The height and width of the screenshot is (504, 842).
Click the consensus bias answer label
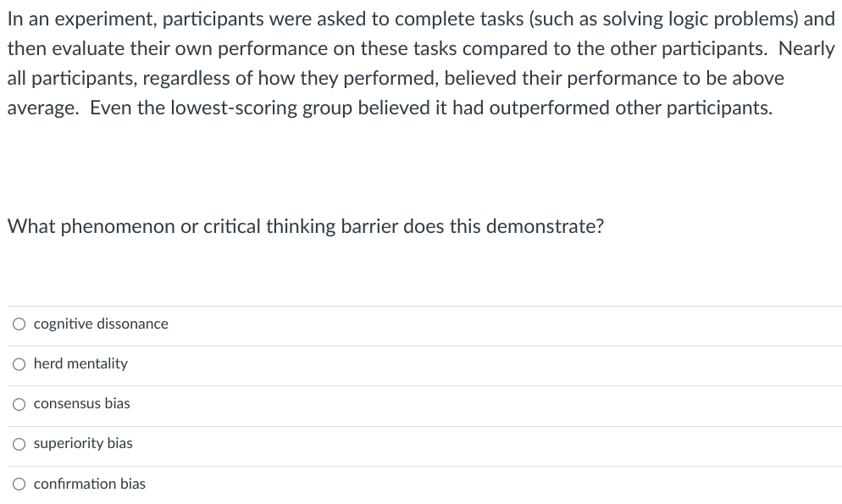[x=81, y=404]
